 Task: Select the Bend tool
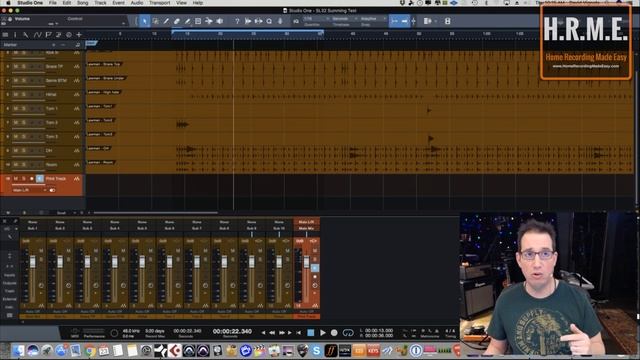pyautogui.click(x=209, y=21)
